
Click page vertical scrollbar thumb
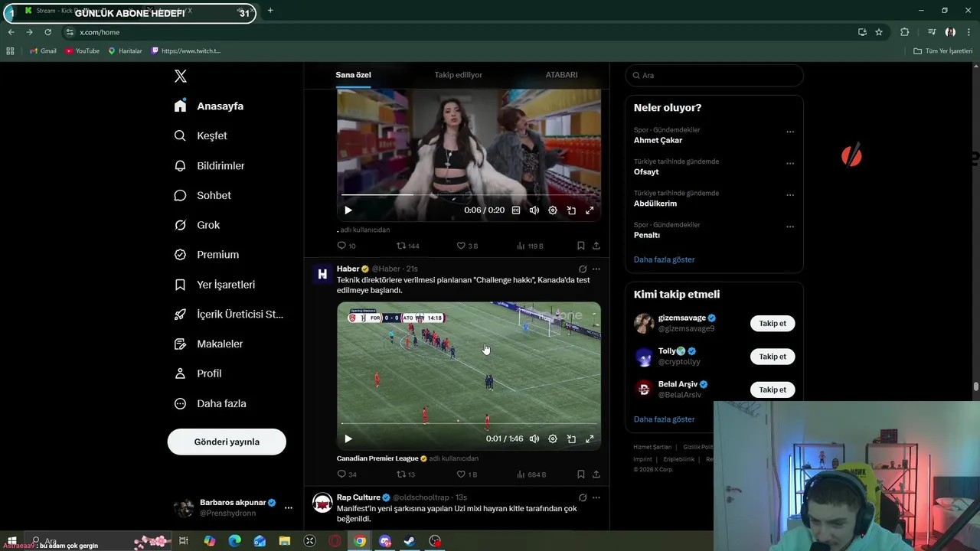coord(975,386)
